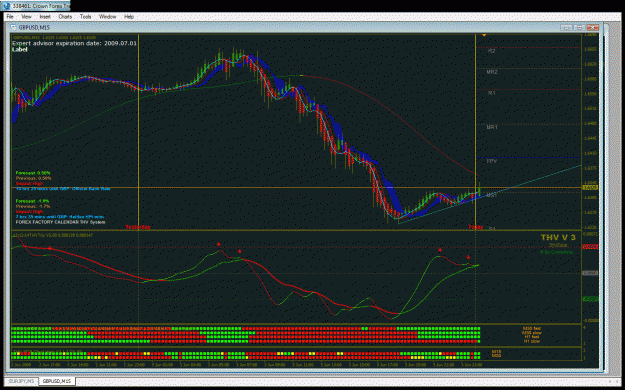Minimize the GBPUSD,M15 chart window
The height and width of the screenshot is (390, 625).
coord(565,28)
